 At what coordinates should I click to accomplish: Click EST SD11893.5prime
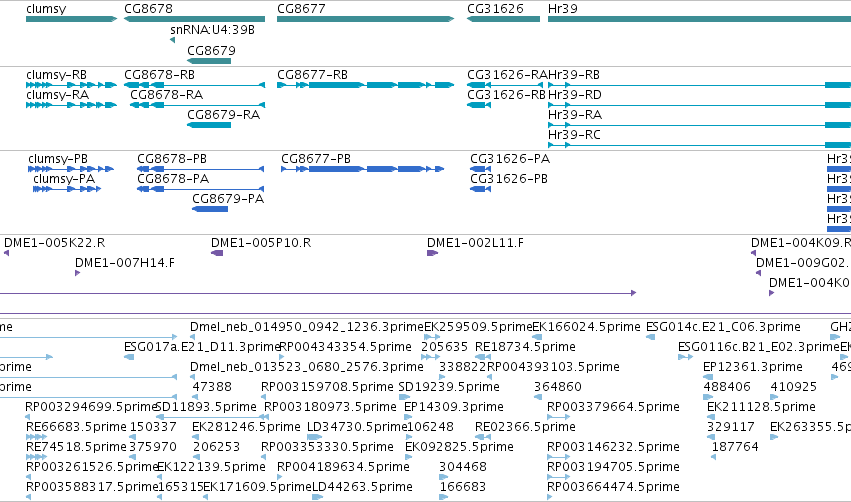coord(206,407)
